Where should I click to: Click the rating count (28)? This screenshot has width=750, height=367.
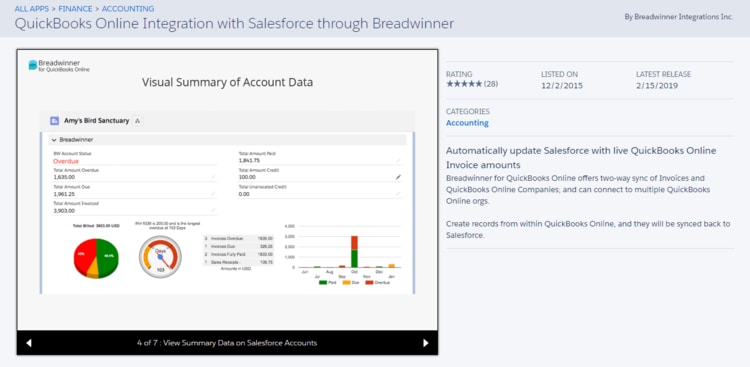(x=491, y=84)
